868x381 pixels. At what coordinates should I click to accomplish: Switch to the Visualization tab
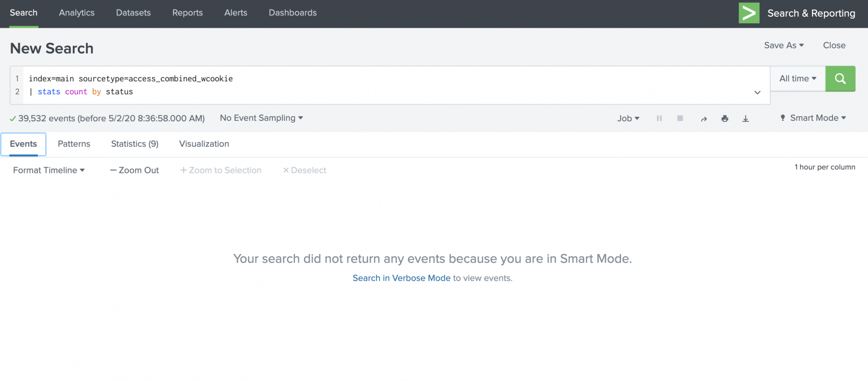[x=204, y=144]
